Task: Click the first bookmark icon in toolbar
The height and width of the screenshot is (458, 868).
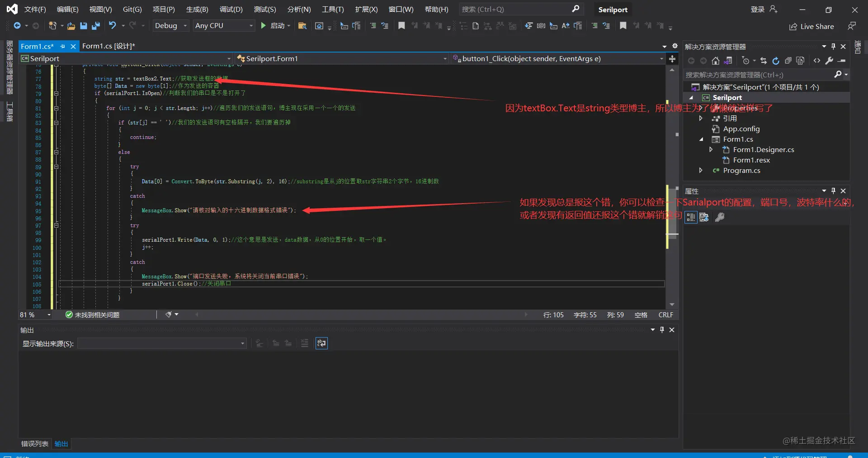Action: pos(401,26)
